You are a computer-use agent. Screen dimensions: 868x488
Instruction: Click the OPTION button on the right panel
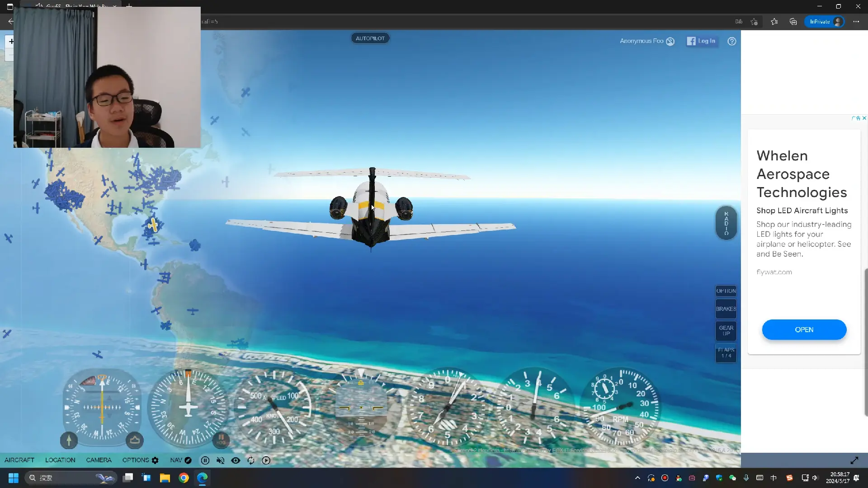click(726, 291)
